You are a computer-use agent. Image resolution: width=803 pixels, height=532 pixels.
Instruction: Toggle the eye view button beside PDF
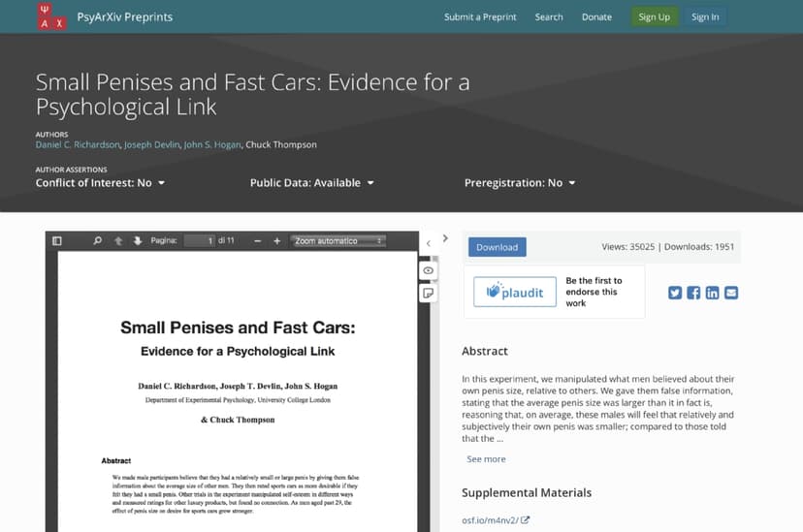click(427, 270)
